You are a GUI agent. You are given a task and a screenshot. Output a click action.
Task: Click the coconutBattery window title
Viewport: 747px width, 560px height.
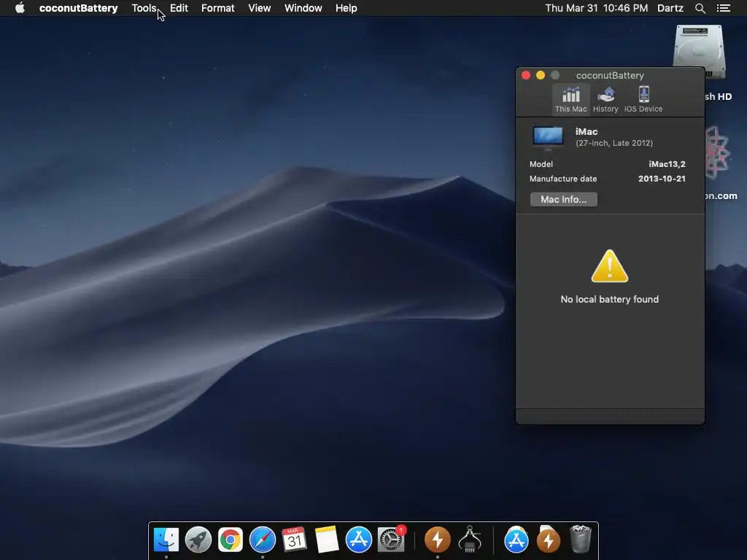click(x=610, y=76)
